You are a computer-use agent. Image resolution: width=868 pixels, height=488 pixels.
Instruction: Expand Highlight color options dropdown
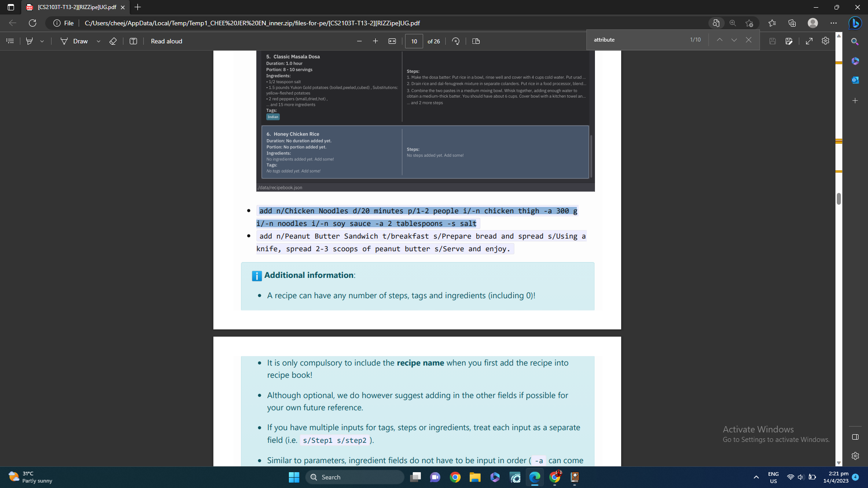tap(42, 41)
